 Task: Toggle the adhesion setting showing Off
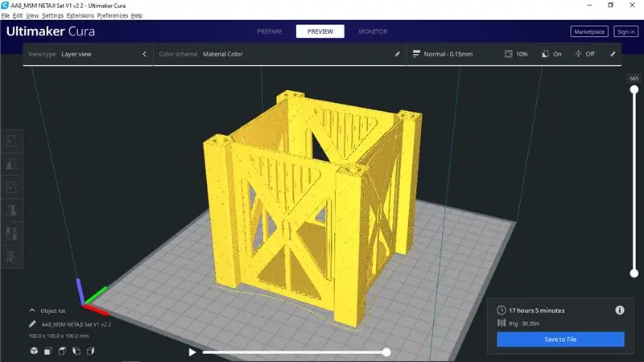coord(585,54)
